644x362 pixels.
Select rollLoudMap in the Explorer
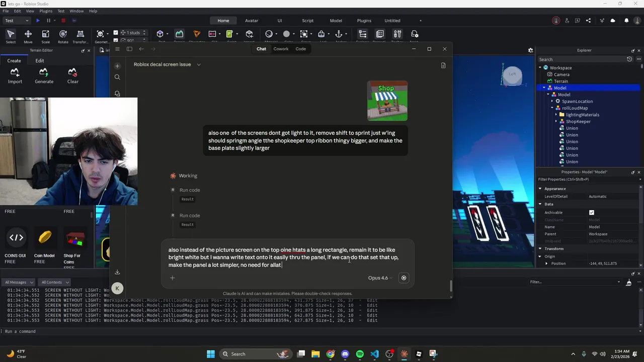tap(575, 108)
